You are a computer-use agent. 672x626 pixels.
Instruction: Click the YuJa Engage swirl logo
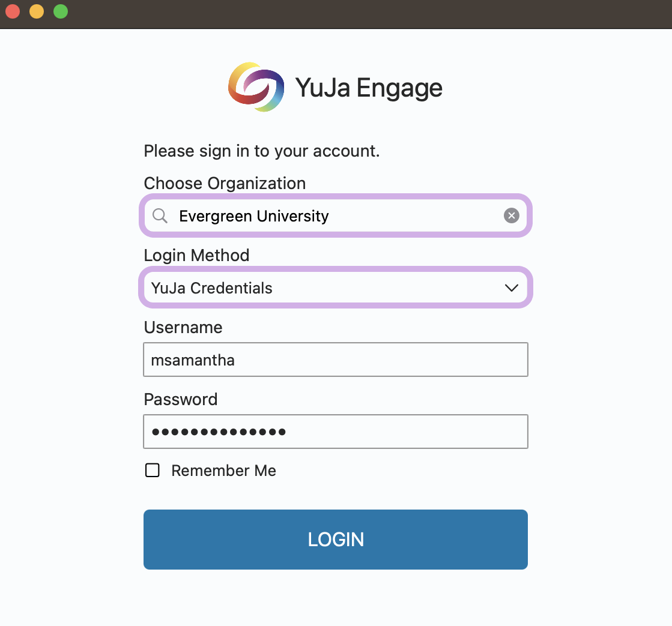[256, 87]
